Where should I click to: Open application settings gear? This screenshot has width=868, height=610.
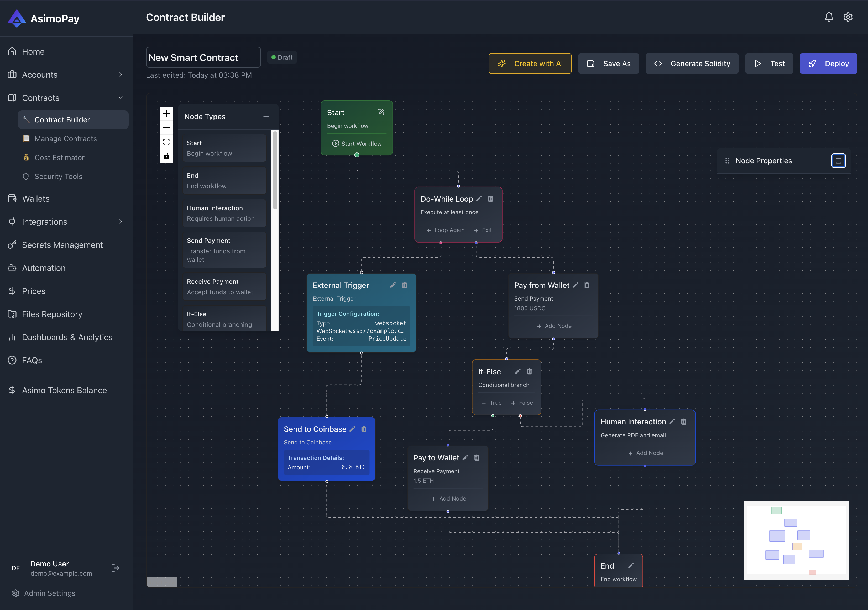point(848,17)
